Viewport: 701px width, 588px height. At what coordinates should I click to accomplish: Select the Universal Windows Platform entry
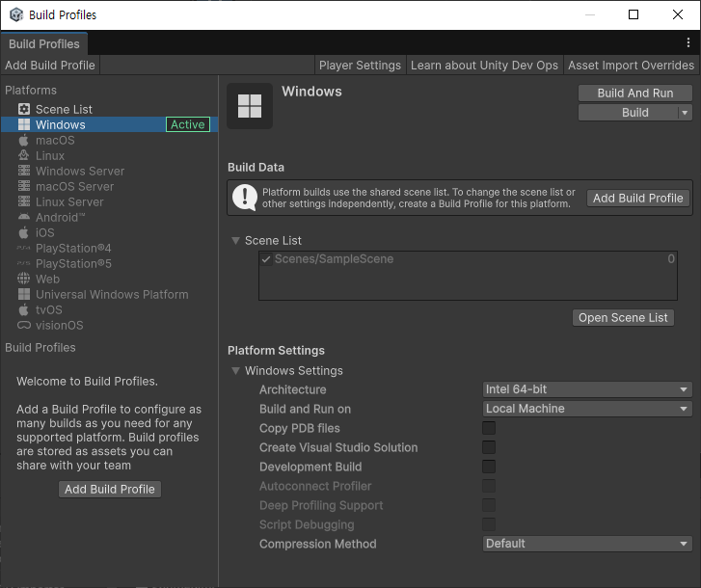point(109,294)
